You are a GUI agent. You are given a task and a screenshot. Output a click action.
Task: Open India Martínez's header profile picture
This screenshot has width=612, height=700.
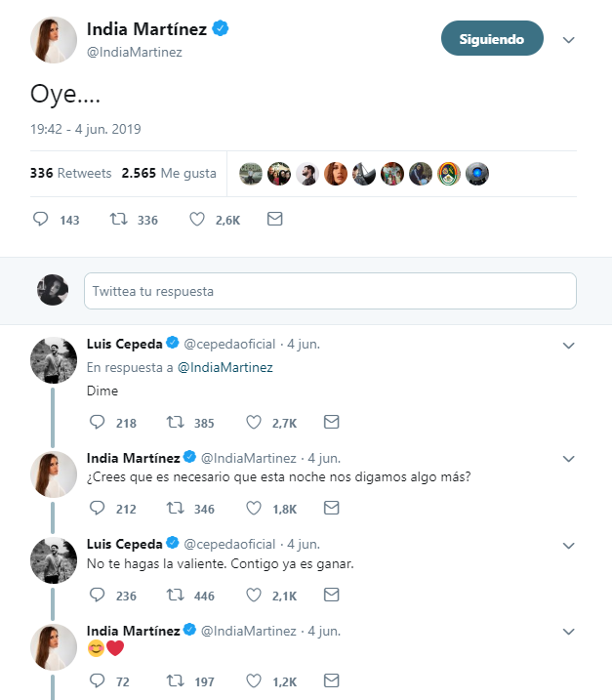[53, 40]
